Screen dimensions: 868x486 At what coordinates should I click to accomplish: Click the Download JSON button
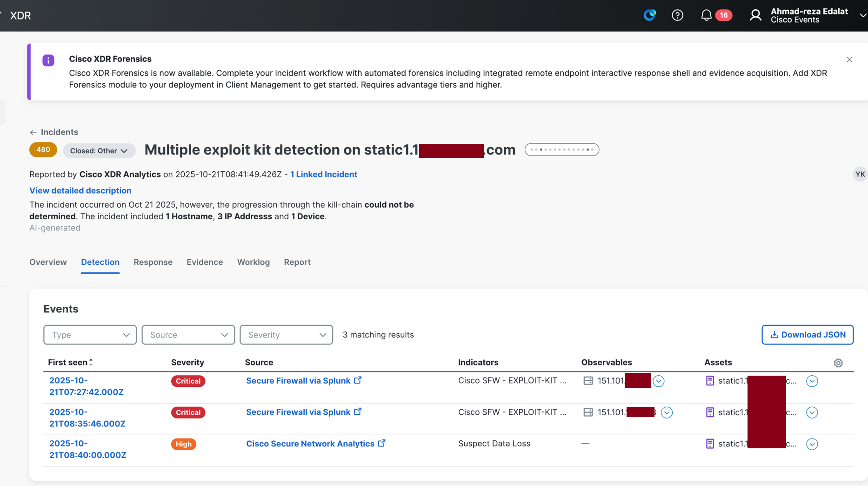(808, 335)
